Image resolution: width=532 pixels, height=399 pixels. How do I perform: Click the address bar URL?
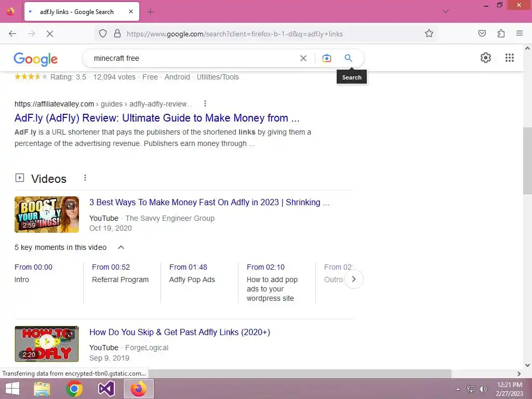234,34
